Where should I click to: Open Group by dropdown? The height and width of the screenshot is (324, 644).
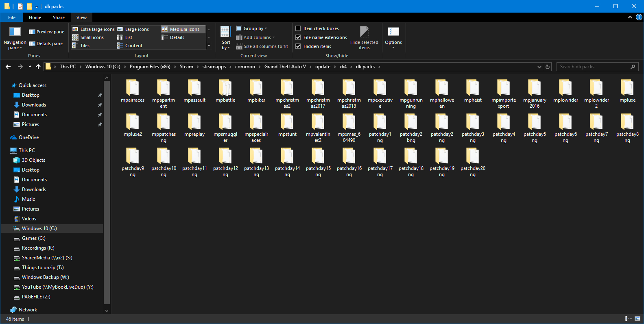(x=251, y=28)
